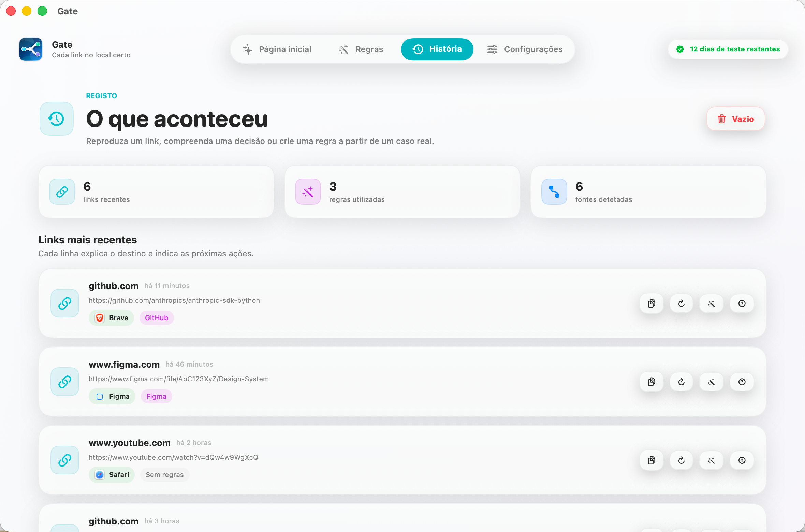Open the help explanation for the youtube.com row
This screenshot has width=805, height=532.
pos(742,460)
